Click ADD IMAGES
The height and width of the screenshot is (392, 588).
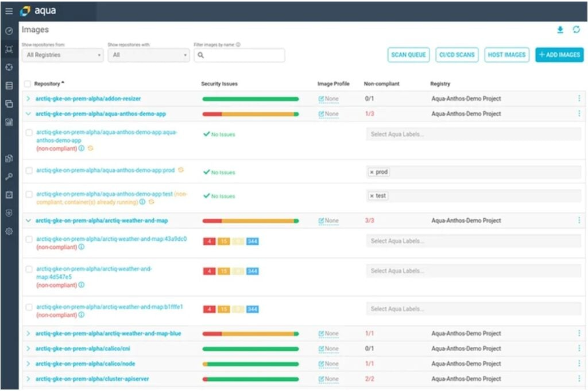(559, 55)
